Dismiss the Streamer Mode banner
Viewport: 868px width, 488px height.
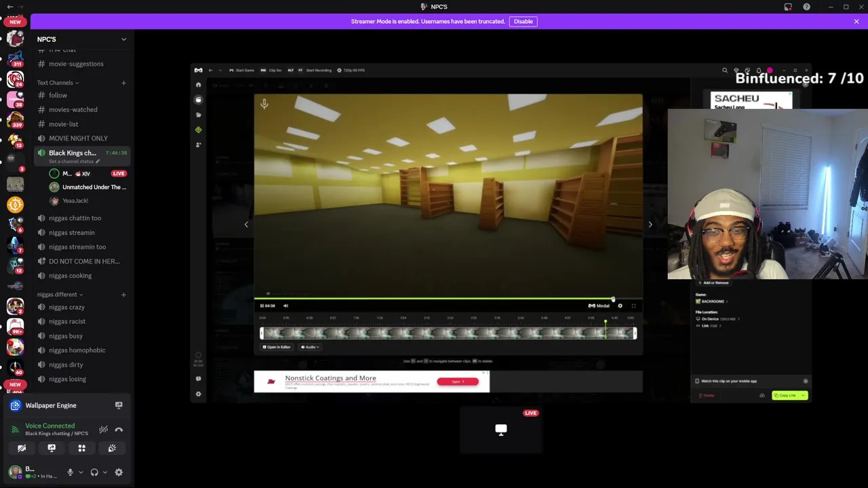tap(856, 22)
